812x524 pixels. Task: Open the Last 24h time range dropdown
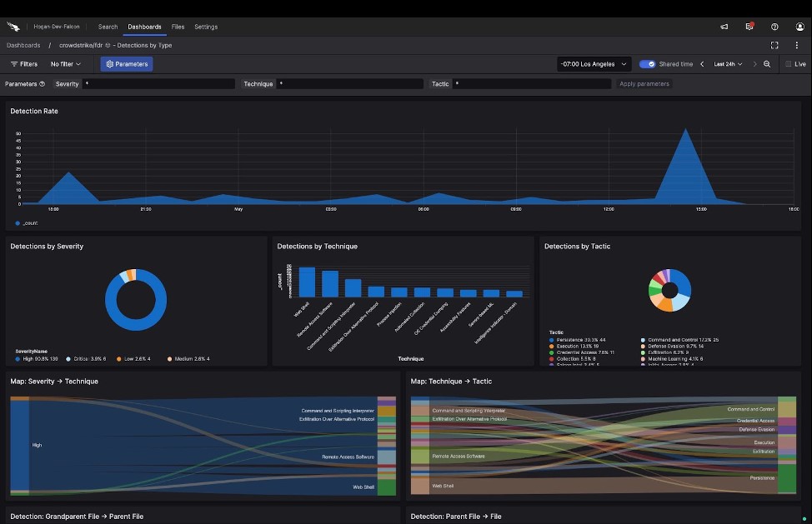[x=728, y=63]
